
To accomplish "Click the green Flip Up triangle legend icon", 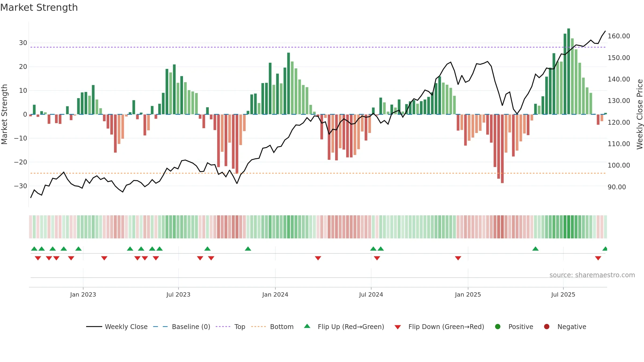I will (x=307, y=326).
